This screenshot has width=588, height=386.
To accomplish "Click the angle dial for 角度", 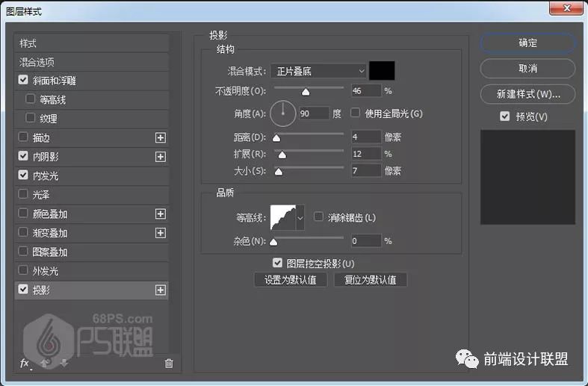I will 283,113.
